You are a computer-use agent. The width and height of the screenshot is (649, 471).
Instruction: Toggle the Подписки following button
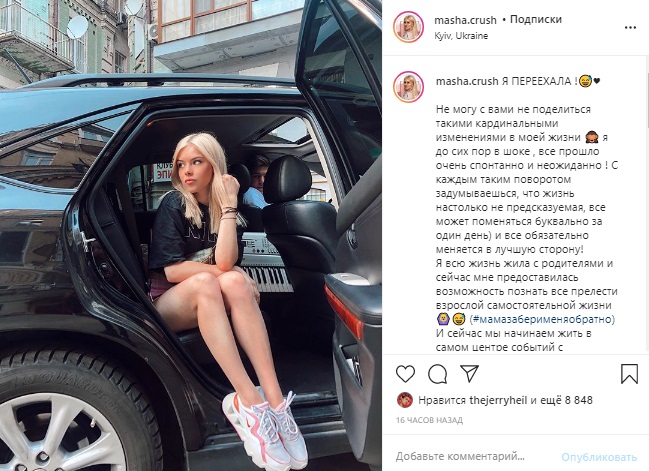(536, 19)
